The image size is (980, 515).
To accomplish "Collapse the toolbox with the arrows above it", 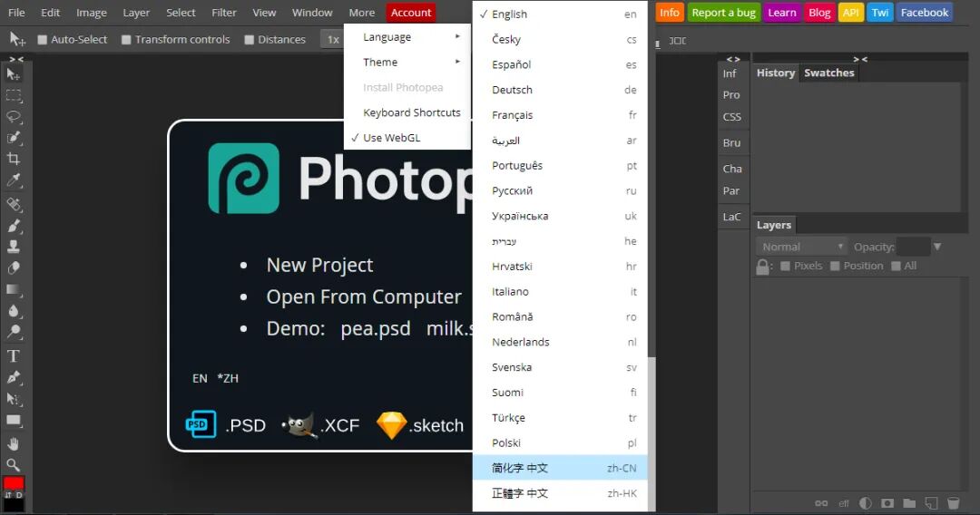I will click(x=16, y=59).
